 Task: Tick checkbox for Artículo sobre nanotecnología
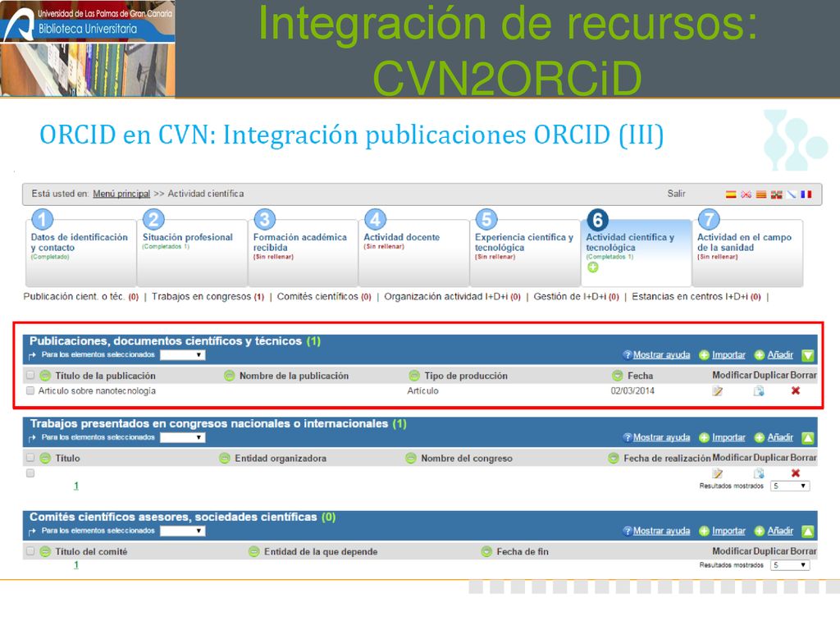point(30,390)
